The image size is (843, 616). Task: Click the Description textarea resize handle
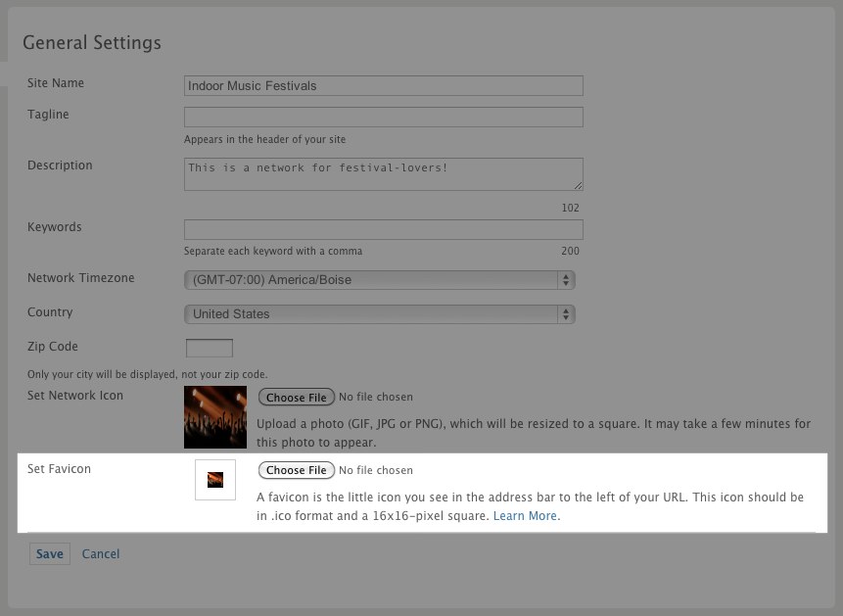click(x=578, y=185)
